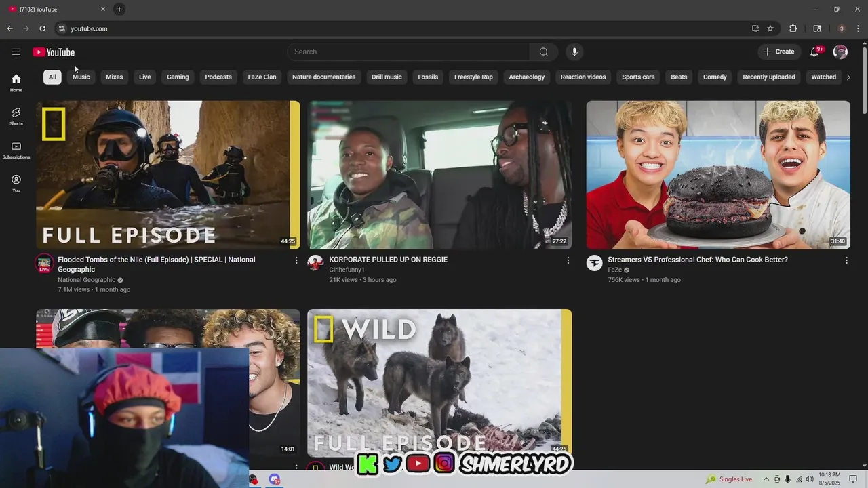
Task: Select the Reaction videos chip
Action: tap(583, 77)
